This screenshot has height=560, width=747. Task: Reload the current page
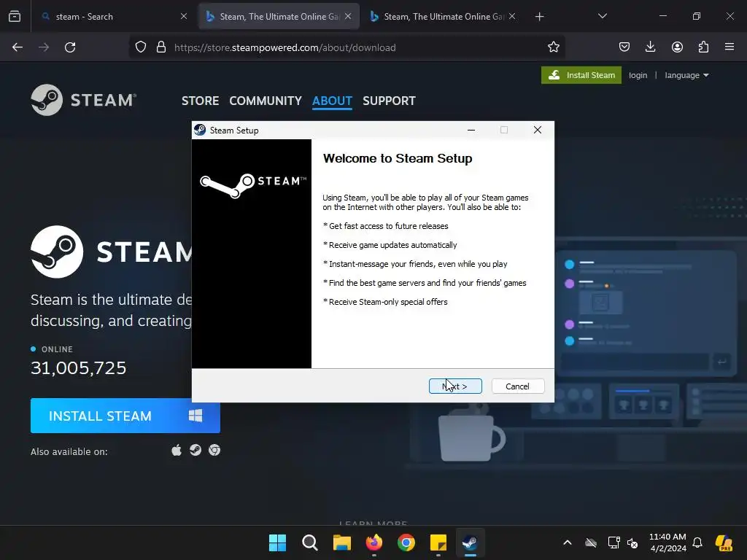70,47
